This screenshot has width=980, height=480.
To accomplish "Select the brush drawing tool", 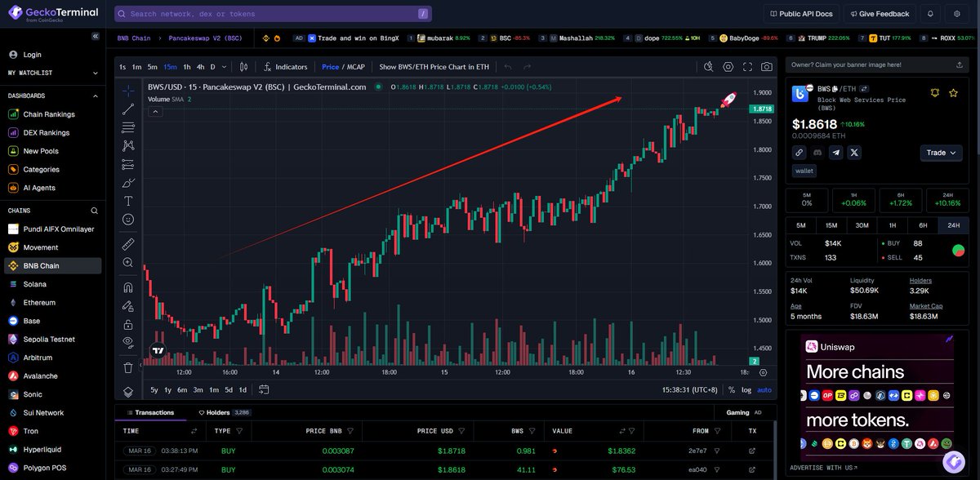I will (x=128, y=183).
